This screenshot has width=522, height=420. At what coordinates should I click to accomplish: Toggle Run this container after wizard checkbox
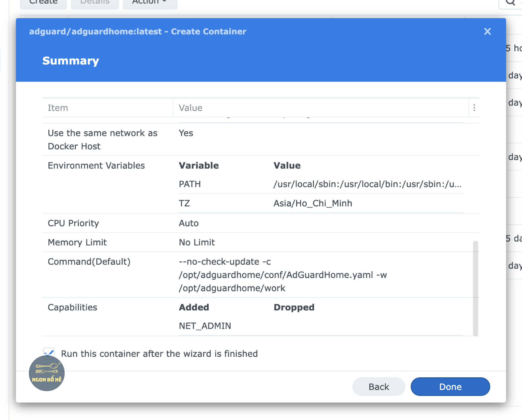pos(49,353)
